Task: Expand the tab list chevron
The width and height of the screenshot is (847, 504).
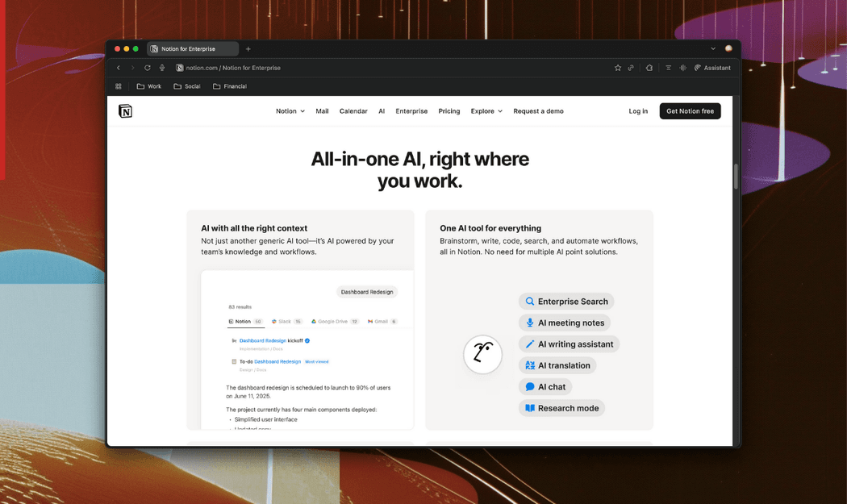Action: coord(713,48)
